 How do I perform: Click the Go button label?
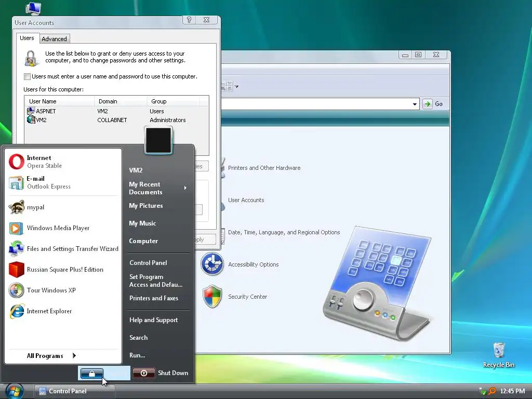pos(438,104)
